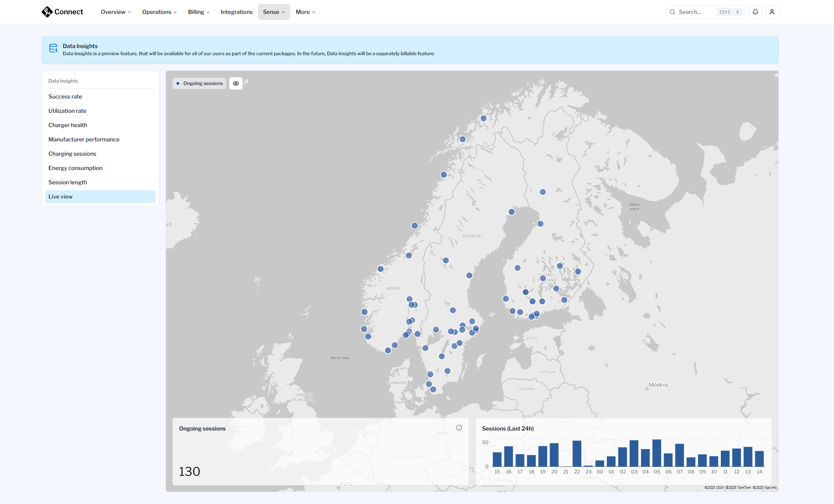Open the notifications bell

coord(755,12)
